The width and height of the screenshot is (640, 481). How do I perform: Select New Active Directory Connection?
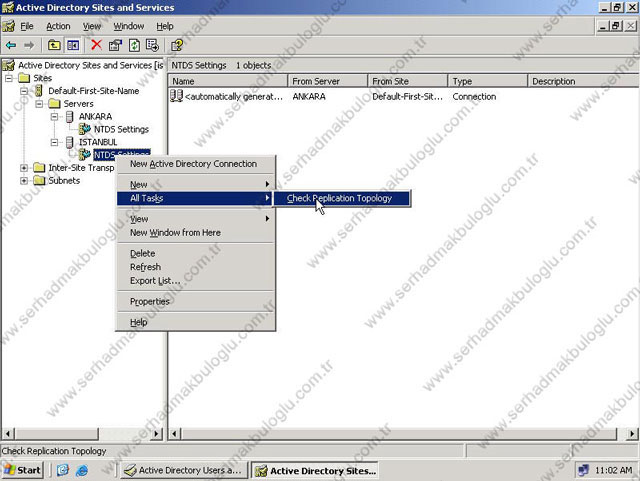point(196,164)
